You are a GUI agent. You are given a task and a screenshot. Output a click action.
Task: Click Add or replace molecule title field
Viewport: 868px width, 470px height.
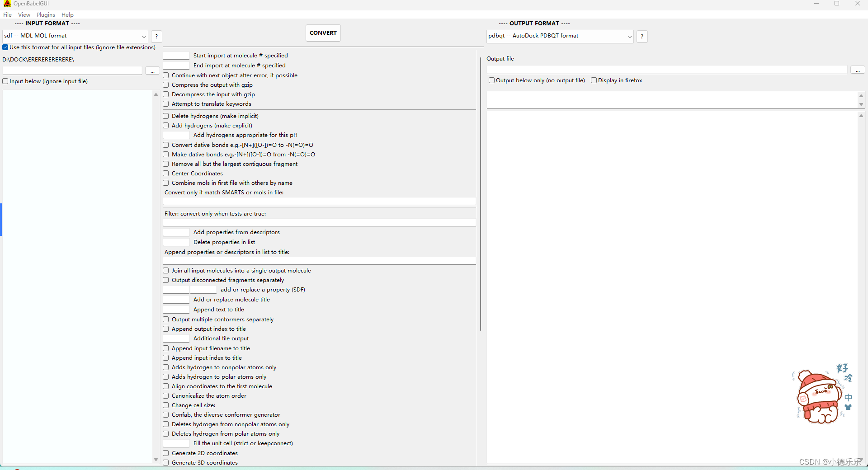176,300
